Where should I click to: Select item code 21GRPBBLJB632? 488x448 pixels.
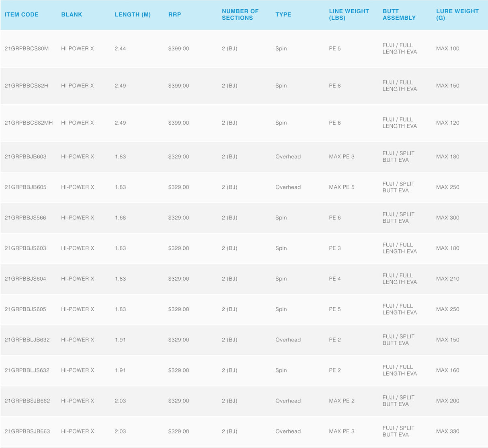coord(27,340)
